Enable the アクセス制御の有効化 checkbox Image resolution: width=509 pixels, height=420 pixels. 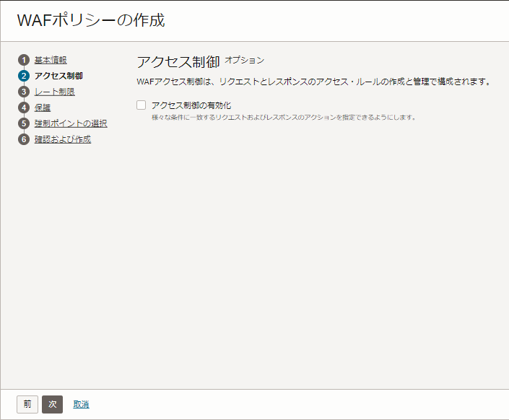tap(142, 105)
